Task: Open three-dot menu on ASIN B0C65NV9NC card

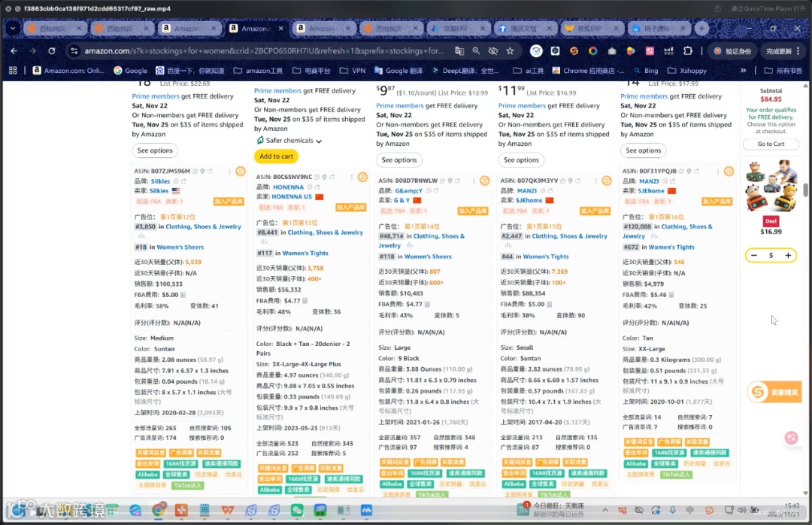Action: coord(352,178)
